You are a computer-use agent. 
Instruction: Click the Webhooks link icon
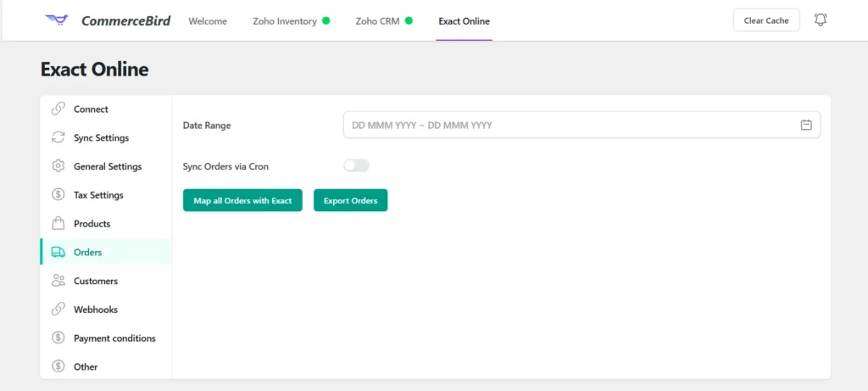[58, 310]
